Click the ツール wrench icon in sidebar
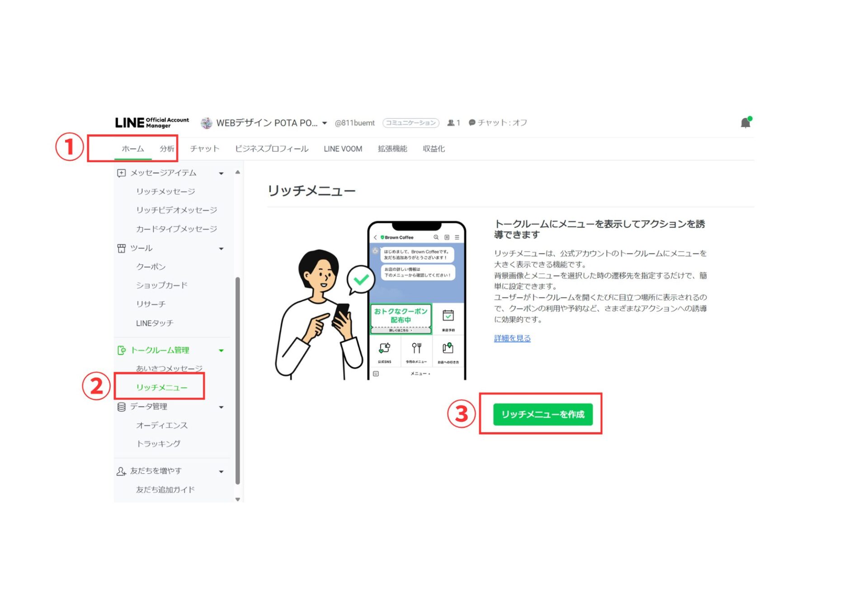Viewport: 868px width, 613px height. 121,248
